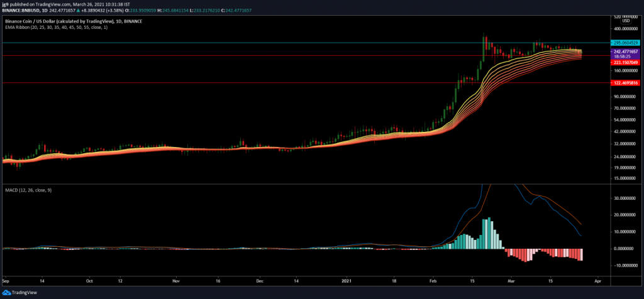644x299 pixels.
Task: Click the 15.0000000 price axis label
Action: click(x=626, y=178)
